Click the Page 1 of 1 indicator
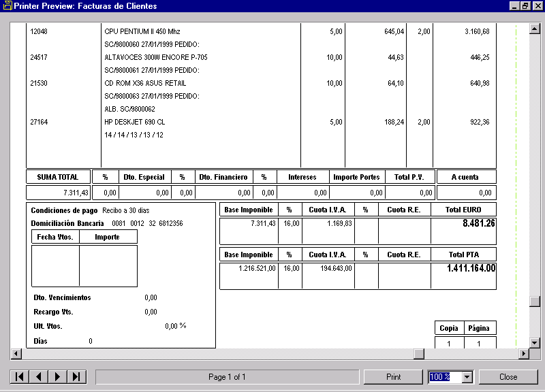Screen dimensions: 545x392 coord(227,376)
